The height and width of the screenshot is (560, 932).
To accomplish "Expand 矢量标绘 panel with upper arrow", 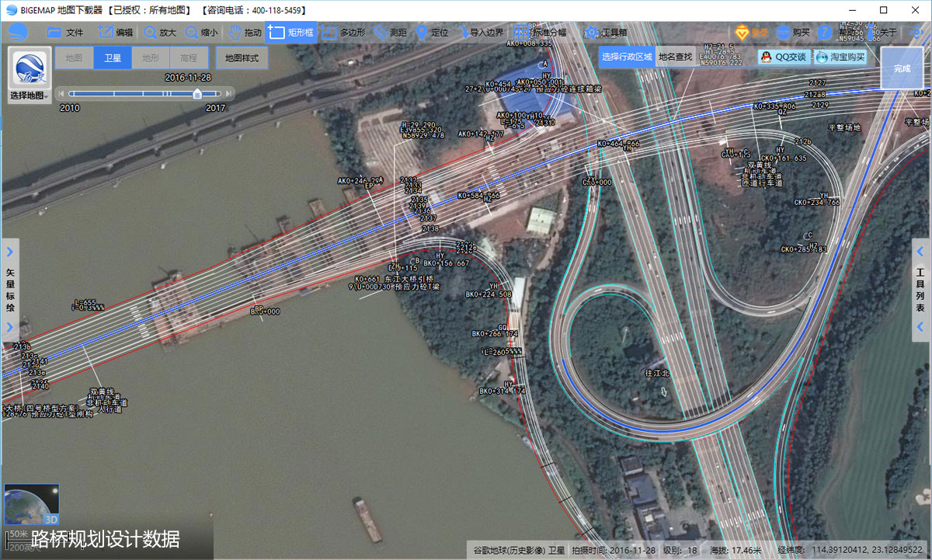I will [10, 252].
